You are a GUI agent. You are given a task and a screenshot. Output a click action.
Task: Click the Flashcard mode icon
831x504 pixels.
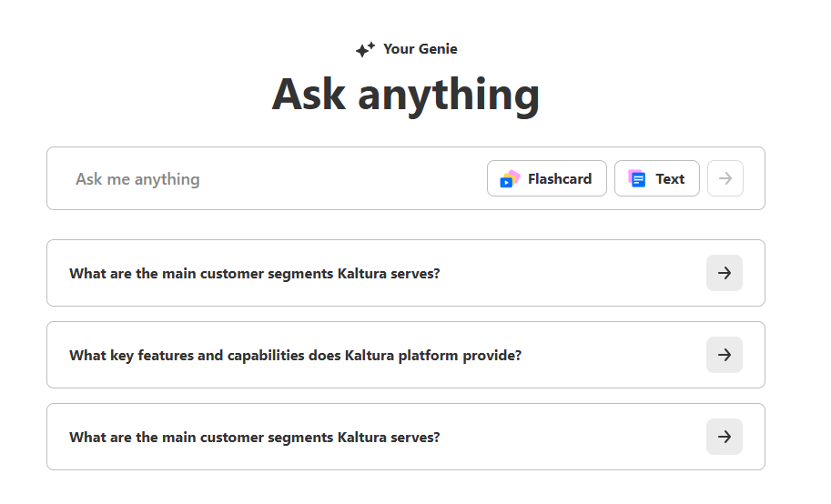(x=510, y=179)
